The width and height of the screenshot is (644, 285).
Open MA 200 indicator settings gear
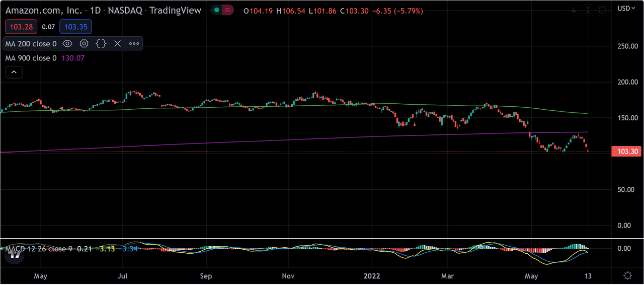84,44
